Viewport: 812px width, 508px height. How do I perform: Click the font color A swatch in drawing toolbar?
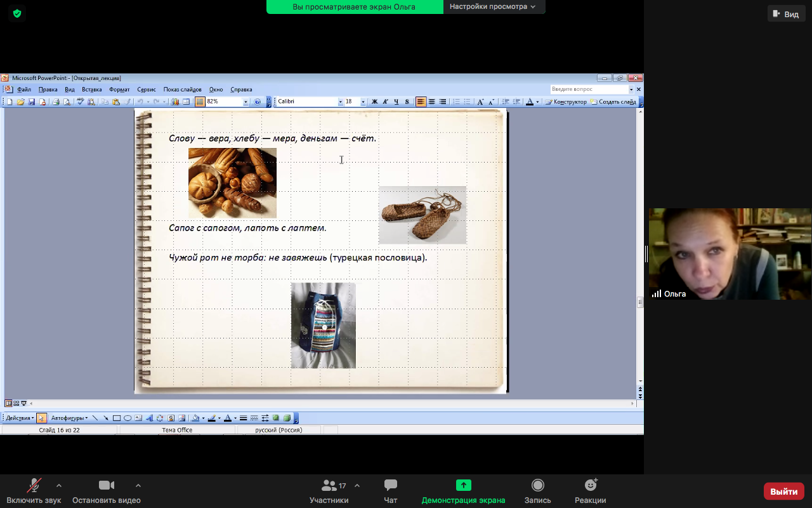point(227,418)
